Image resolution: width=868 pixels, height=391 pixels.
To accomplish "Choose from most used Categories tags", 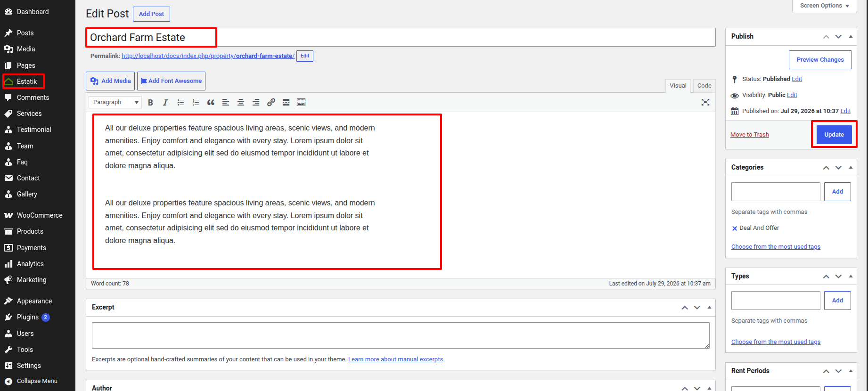I will [776, 247].
